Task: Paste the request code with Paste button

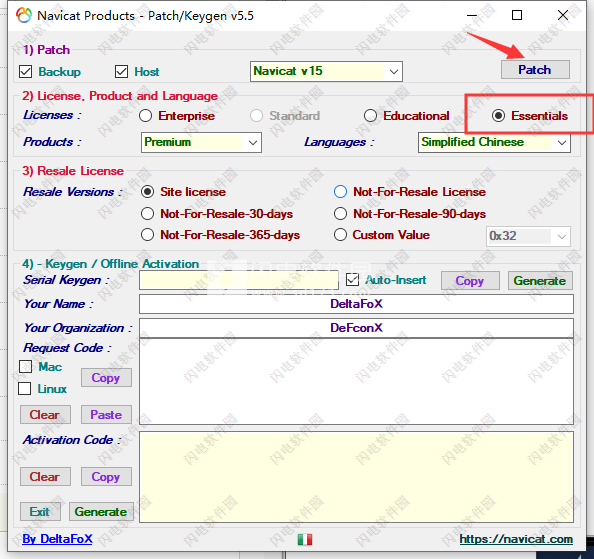Action: pyautogui.click(x=106, y=415)
